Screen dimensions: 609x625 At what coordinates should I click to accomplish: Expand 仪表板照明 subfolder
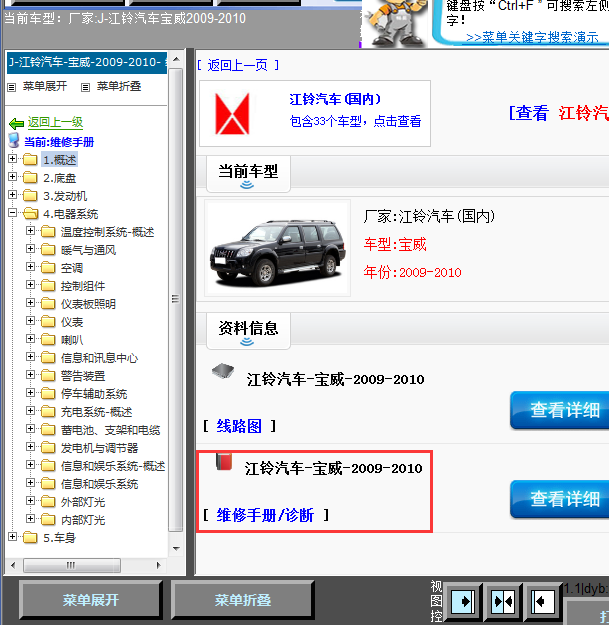tap(30, 303)
